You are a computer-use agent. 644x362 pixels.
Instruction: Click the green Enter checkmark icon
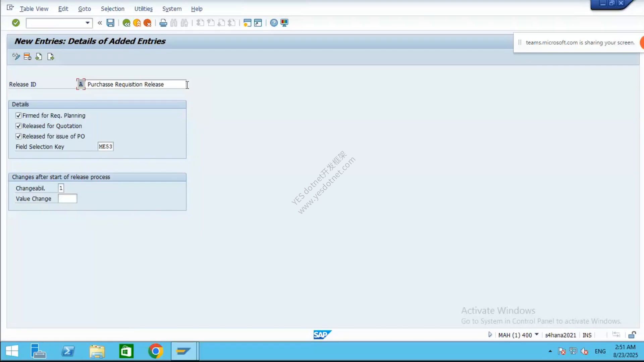[x=16, y=23]
